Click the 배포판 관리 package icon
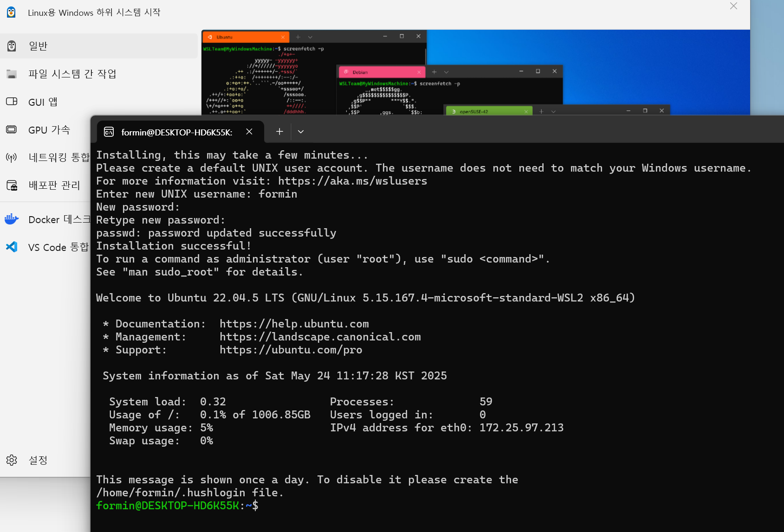 click(x=12, y=186)
